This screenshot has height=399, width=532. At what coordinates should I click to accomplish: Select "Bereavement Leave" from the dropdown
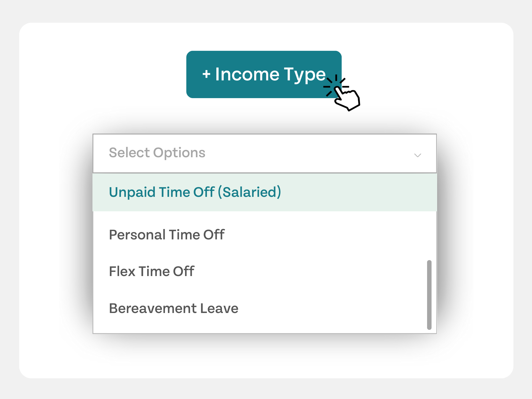coord(173,308)
